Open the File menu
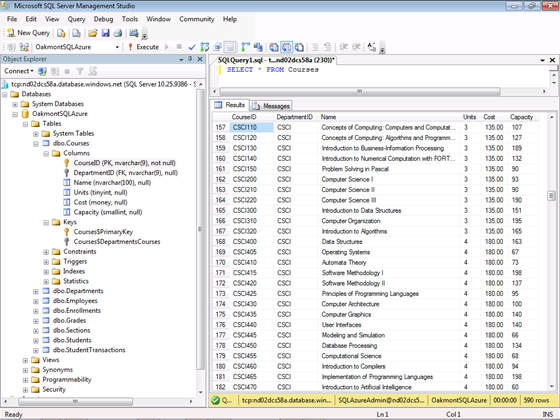The height and width of the screenshot is (420, 560). [12, 19]
